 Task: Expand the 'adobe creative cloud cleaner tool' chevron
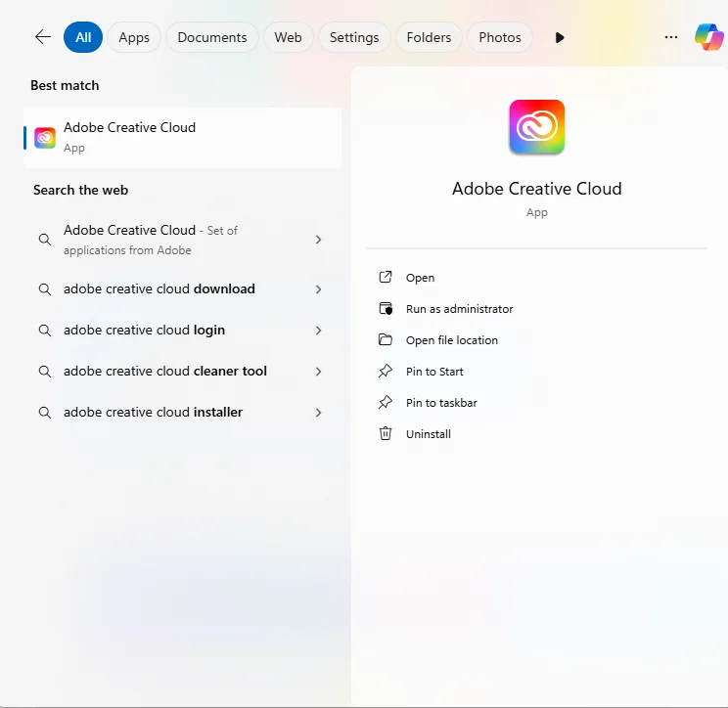(x=318, y=372)
